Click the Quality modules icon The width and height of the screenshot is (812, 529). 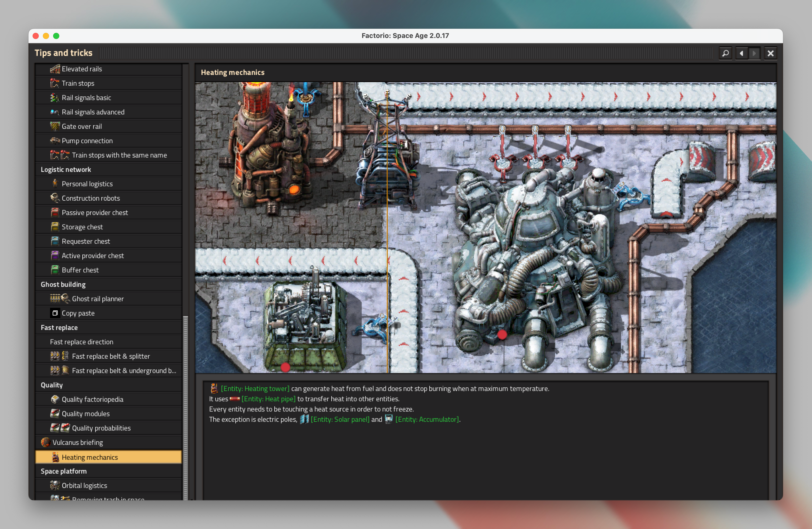click(x=55, y=413)
